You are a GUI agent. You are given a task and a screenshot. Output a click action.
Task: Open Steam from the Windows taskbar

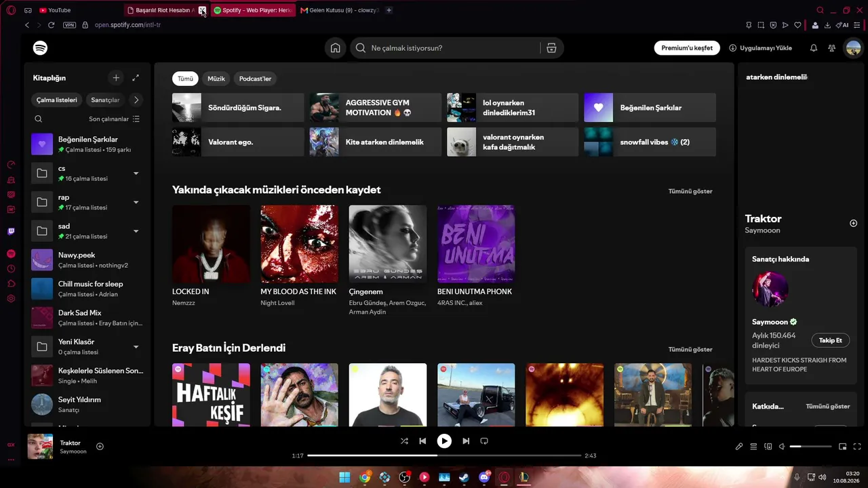[464, 477]
